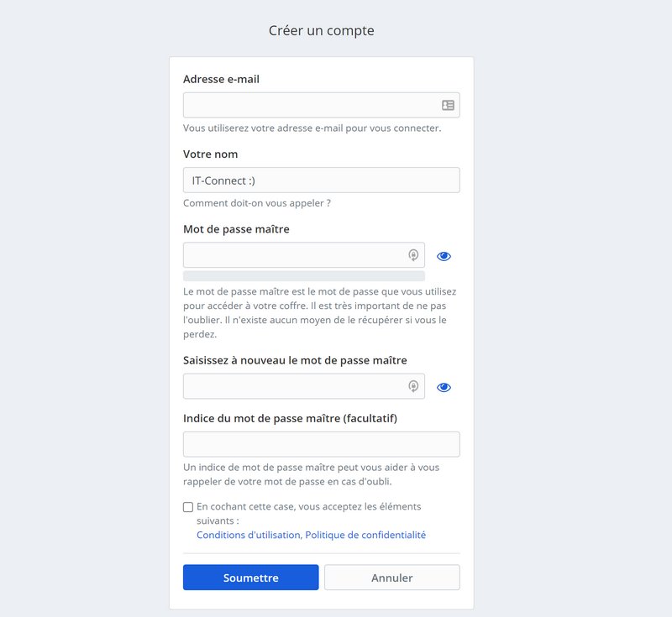Click the password strength bar
The image size is (672, 617).
pyautogui.click(x=303, y=275)
